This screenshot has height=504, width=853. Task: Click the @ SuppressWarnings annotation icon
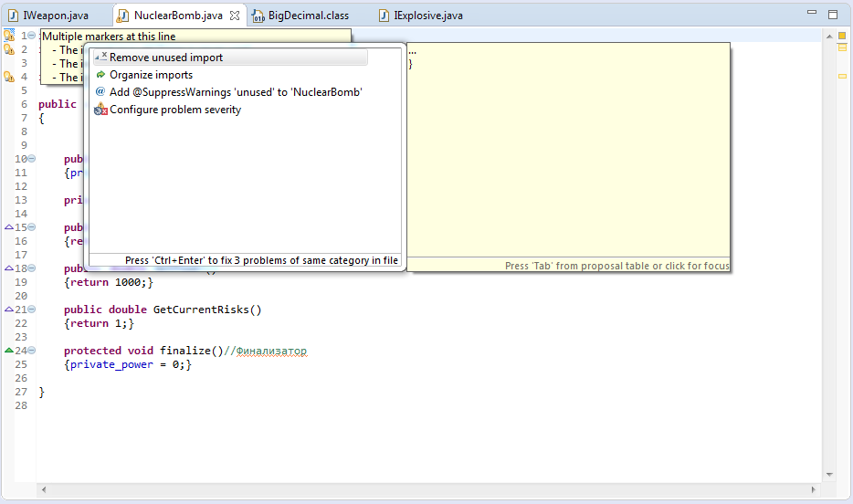[100, 91]
